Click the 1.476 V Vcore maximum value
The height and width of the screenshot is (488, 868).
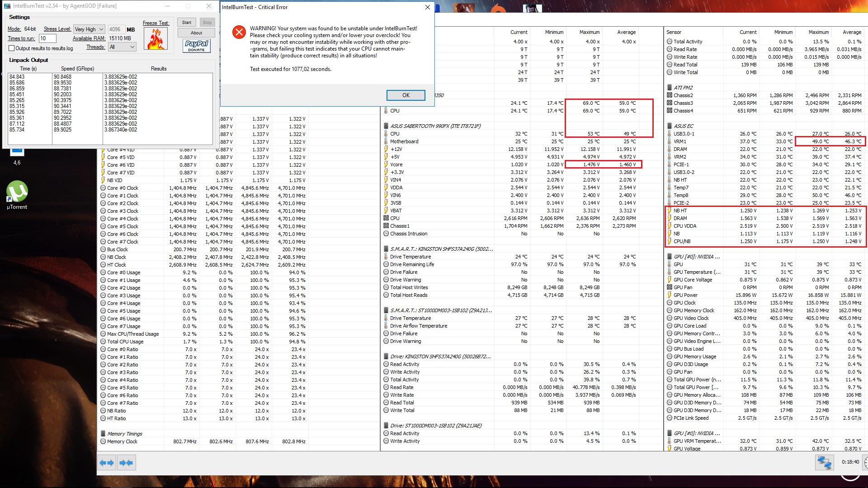[591, 164]
